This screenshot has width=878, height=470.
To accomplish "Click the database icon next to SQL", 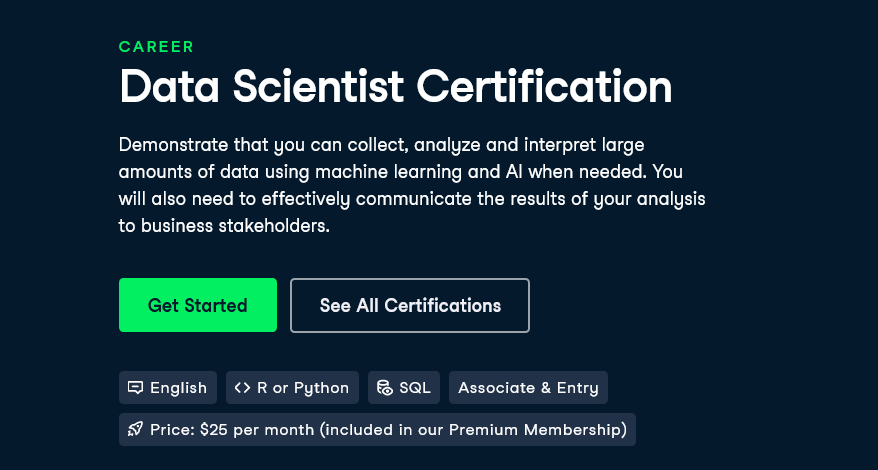I will point(385,388).
